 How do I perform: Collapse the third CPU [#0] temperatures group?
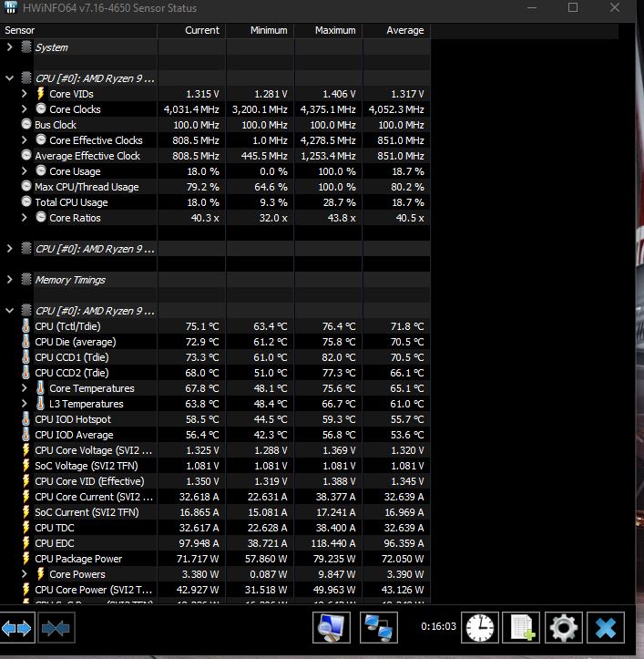[x=9, y=311]
